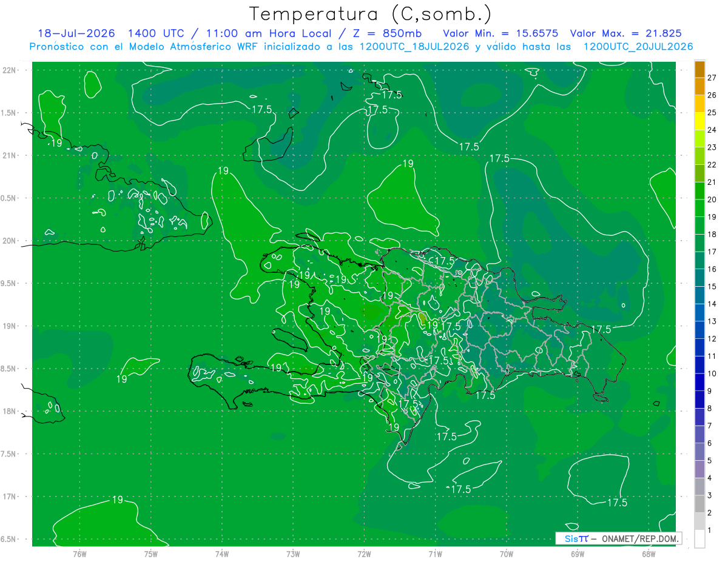
Task: Pick the grey swatch between 2 and 3
Action: pyautogui.click(x=699, y=504)
